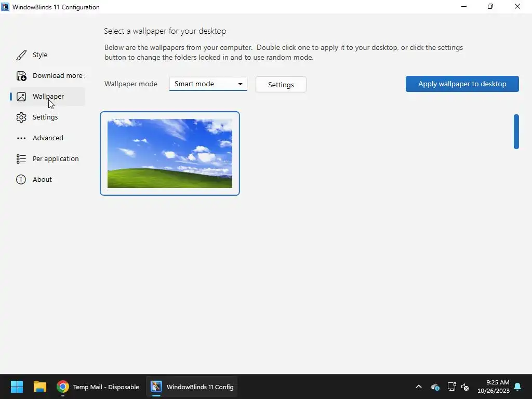
Task: Open the clock showing 9:25 AM
Action: pos(494,387)
